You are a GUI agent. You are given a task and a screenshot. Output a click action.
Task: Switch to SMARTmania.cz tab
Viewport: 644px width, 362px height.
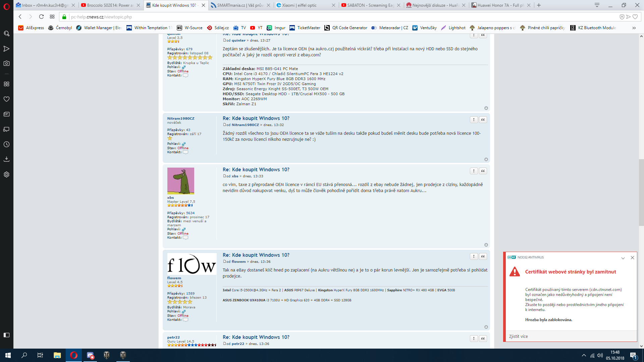(x=240, y=5)
